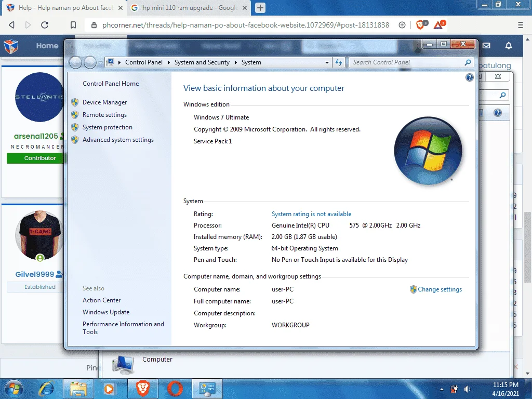This screenshot has height=399, width=532.
Task: Click the Brave taskbar icon
Action: click(x=143, y=389)
